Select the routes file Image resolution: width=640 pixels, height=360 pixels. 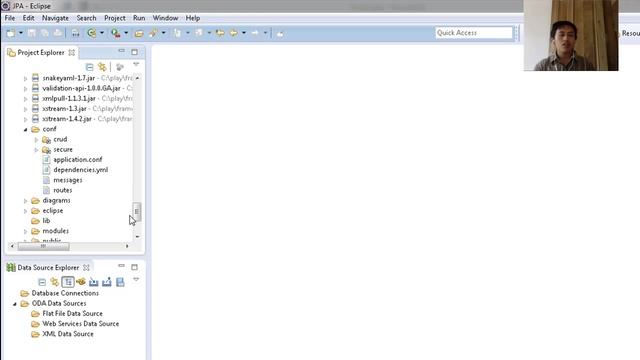pos(62,190)
